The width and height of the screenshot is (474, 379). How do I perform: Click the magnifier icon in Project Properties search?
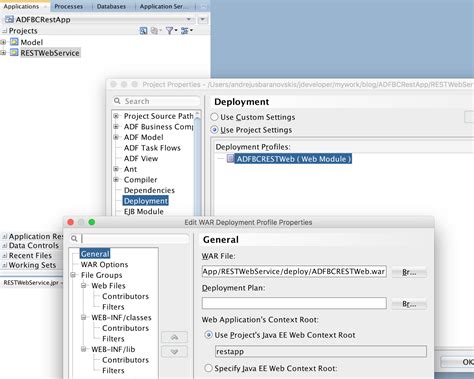(x=117, y=101)
